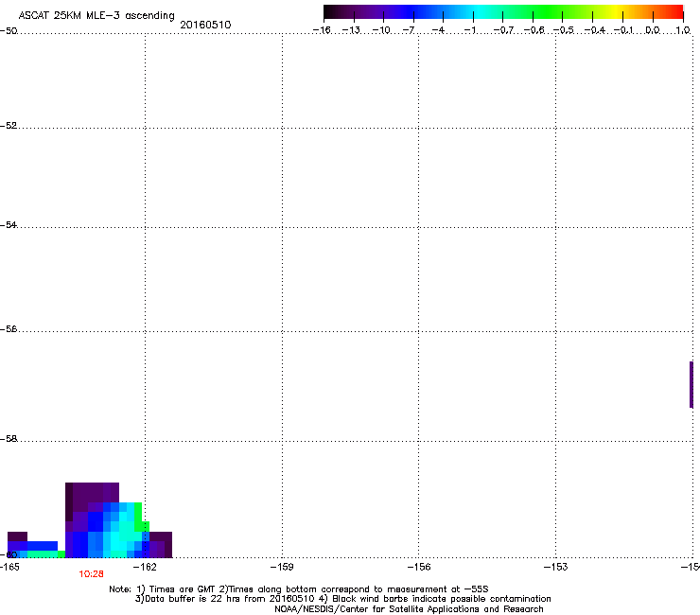Viewport: 700px width, 615px height.
Task: Click the title 'ASCAT 25KM MLE-3 ascending'
Action: click(96, 16)
